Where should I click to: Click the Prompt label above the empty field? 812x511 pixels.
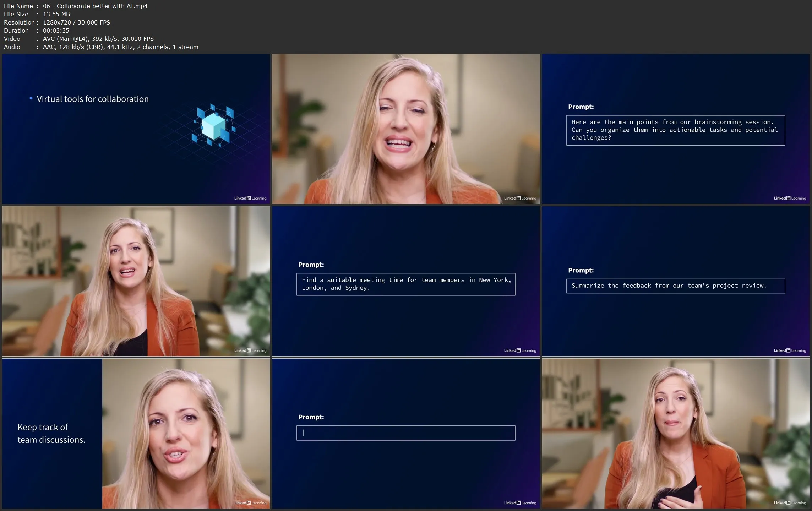(x=311, y=417)
